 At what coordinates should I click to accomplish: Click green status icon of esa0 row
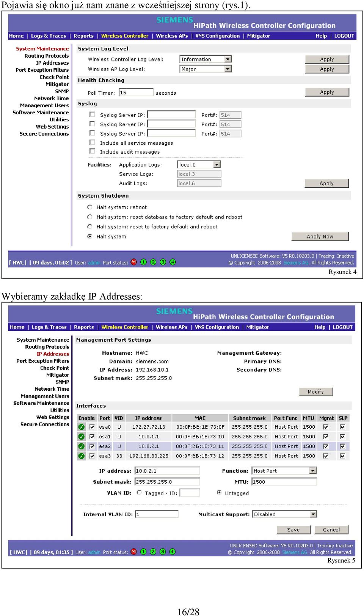[81, 427]
